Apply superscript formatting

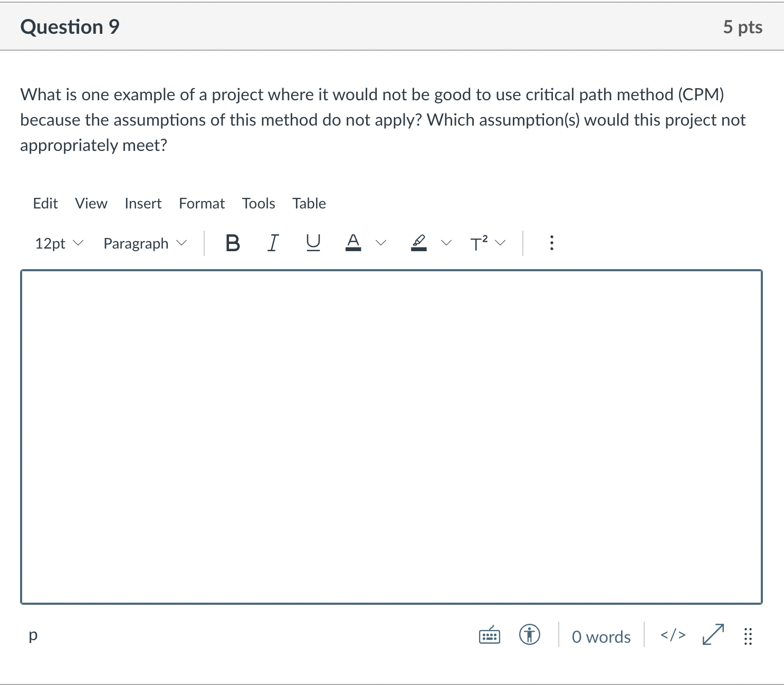tap(479, 243)
